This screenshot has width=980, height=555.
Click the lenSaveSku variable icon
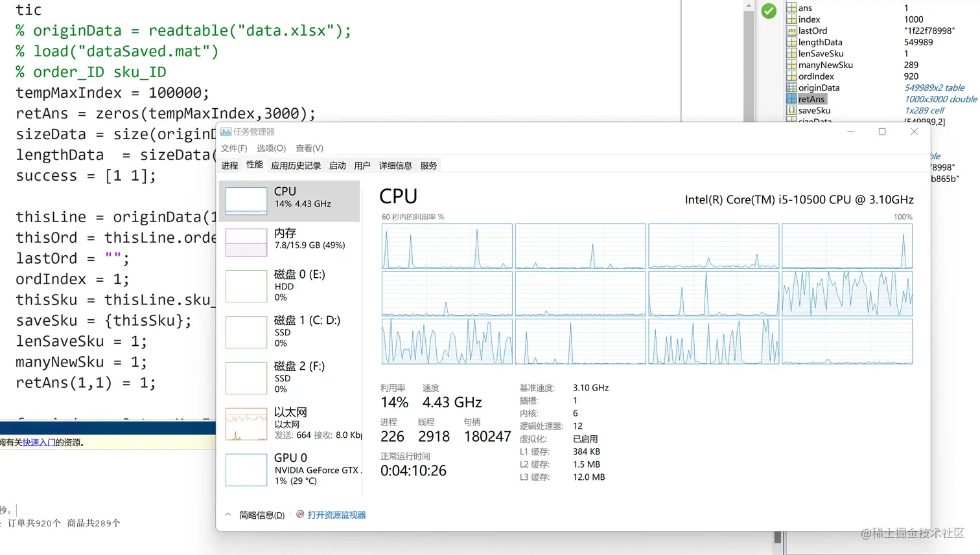791,54
